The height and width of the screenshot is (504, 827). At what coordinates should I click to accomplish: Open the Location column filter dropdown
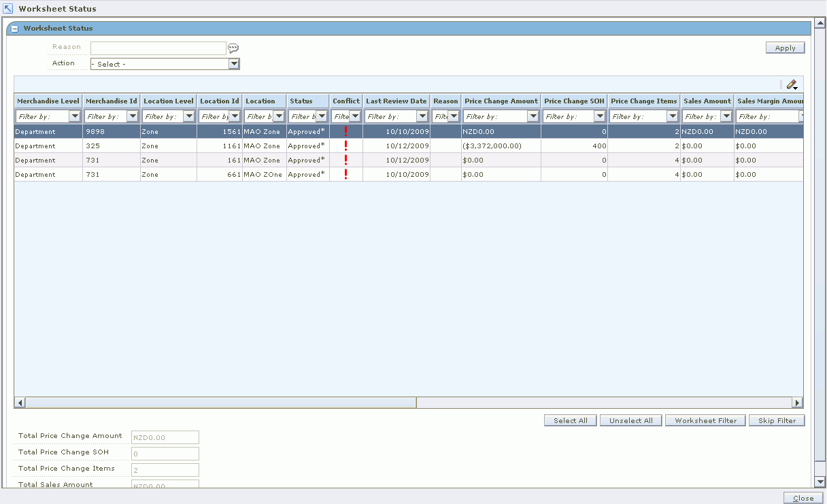pyautogui.click(x=278, y=116)
